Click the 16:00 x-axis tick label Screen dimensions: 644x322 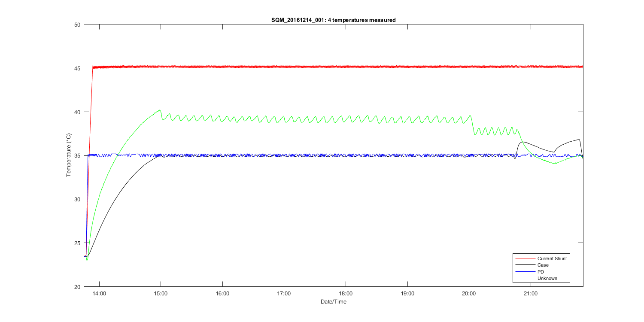click(x=222, y=294)
